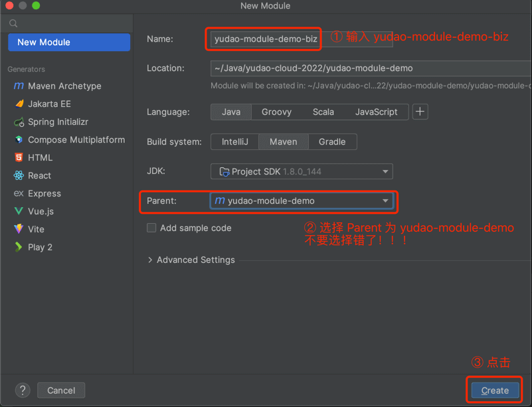Enable the Add sample code checkbox
This screenshot has height=407, width=532.
point(151,228)
